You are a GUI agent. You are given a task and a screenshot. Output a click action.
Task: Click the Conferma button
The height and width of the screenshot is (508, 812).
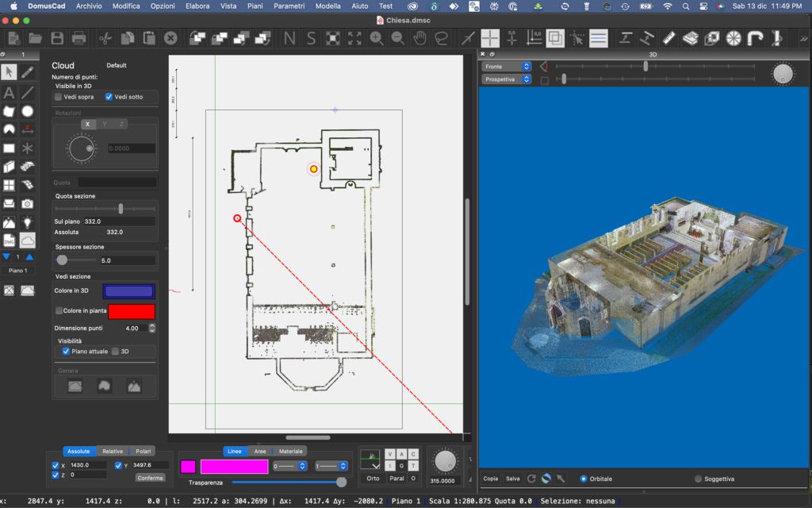tap(150, 478)
